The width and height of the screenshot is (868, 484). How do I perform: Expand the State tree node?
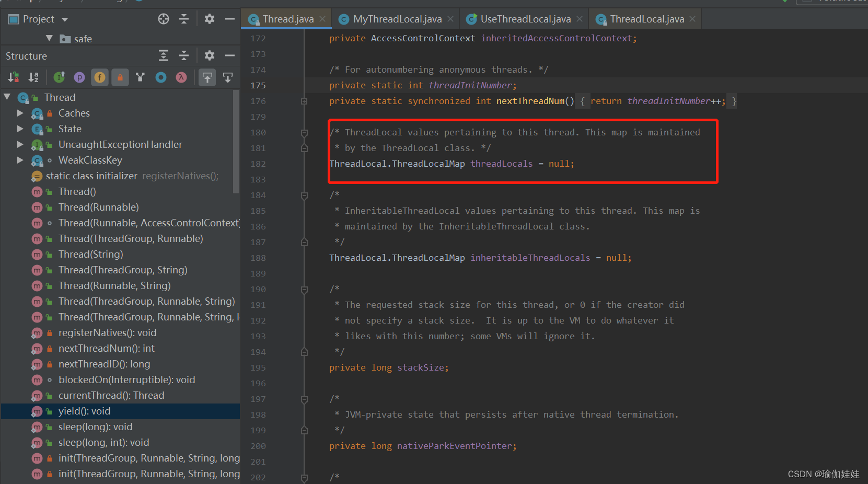click(20, 129)
